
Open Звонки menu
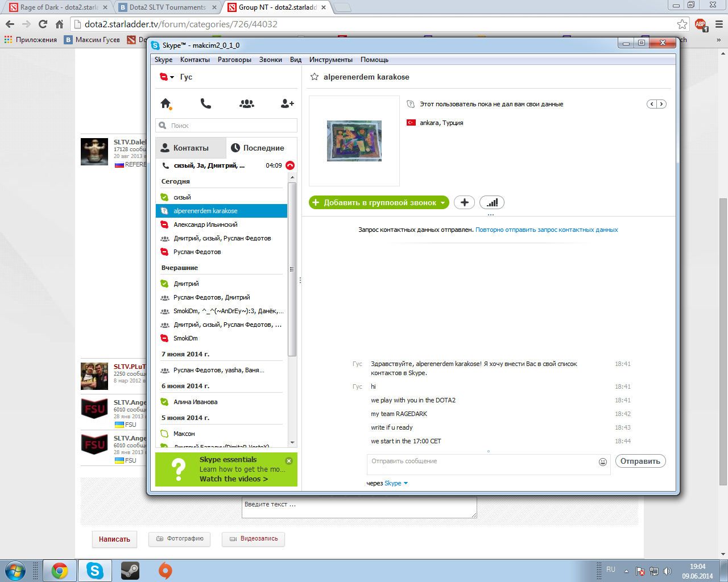(x=271, y=60)
